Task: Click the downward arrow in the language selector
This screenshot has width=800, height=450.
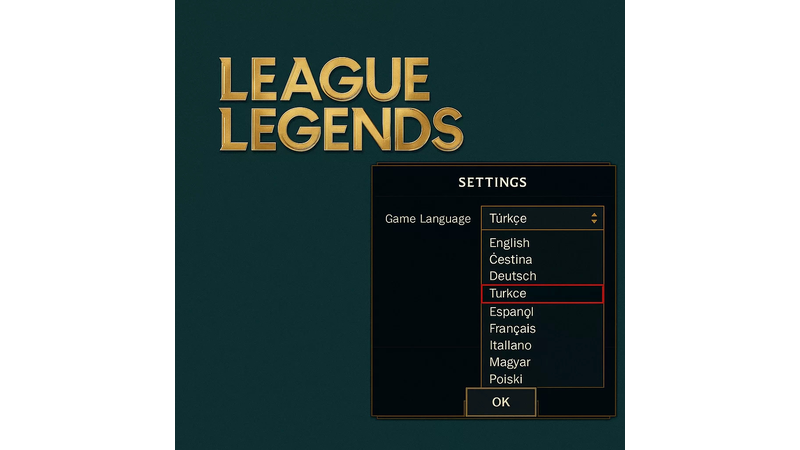Action: pyautogui.click(x=594, y=222)
